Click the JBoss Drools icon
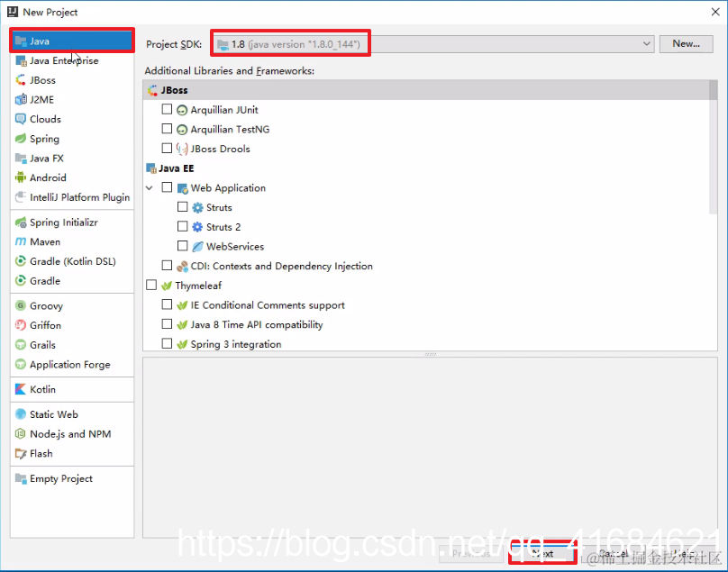728x572 pixels. 182,149
